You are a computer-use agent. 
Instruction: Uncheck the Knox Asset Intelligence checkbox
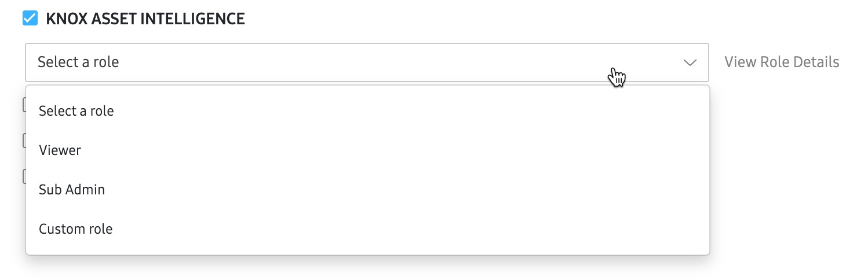30,19
